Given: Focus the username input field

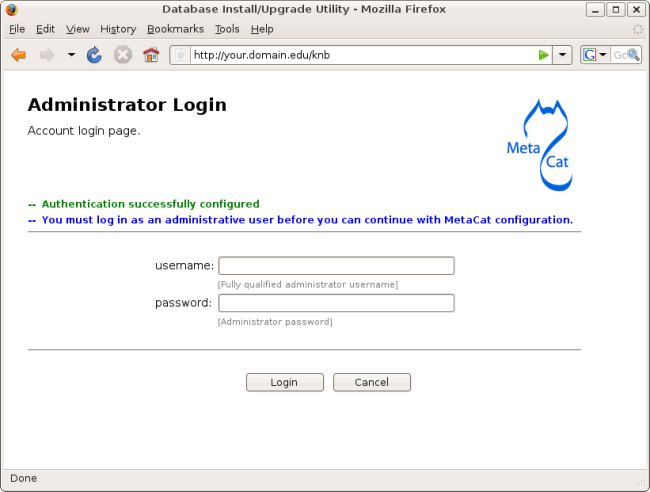Looking at the screenshot, I should click(336, 266).
